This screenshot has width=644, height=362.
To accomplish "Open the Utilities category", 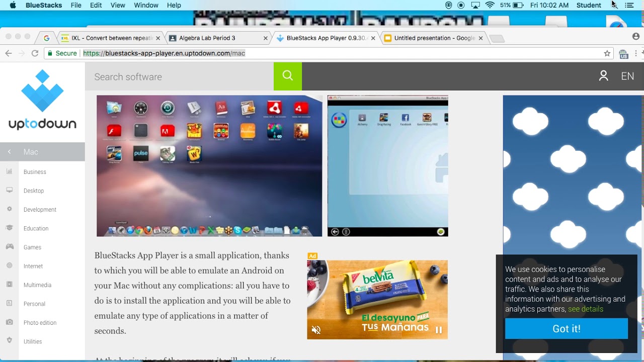I will coord(33,341).
